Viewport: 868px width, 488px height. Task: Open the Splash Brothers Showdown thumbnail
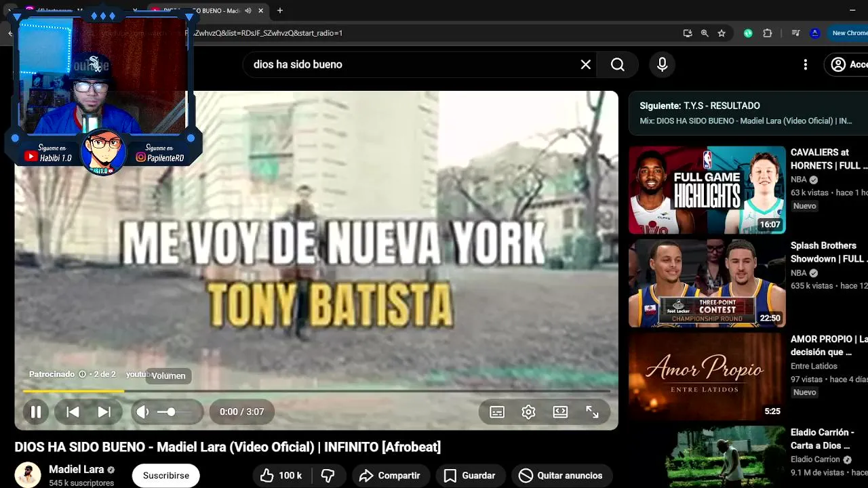(707, 283)
